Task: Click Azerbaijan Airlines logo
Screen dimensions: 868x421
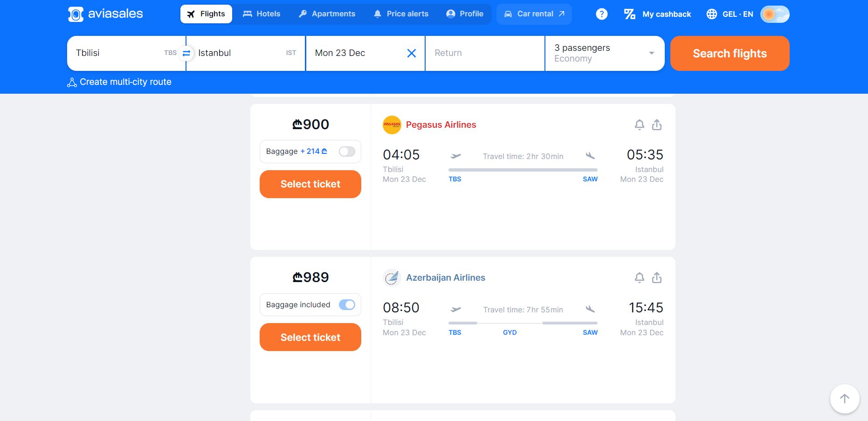Action: (x=392, y=278)
